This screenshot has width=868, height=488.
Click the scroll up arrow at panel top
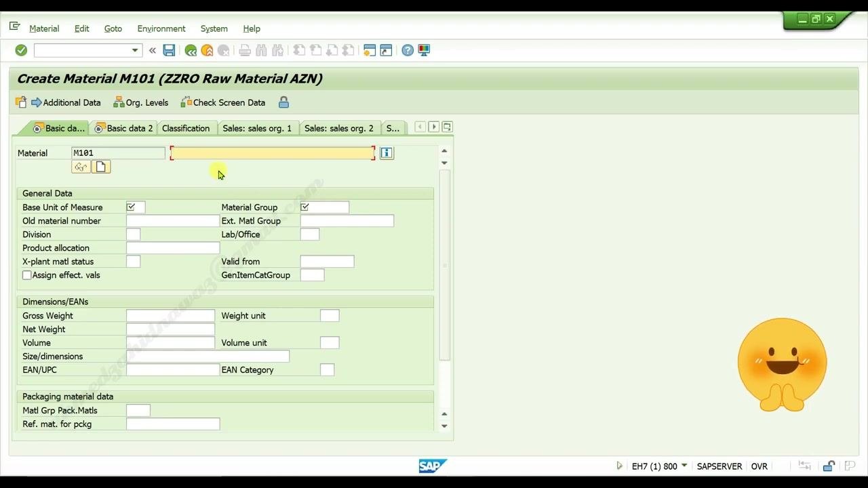tap(444, 151)
